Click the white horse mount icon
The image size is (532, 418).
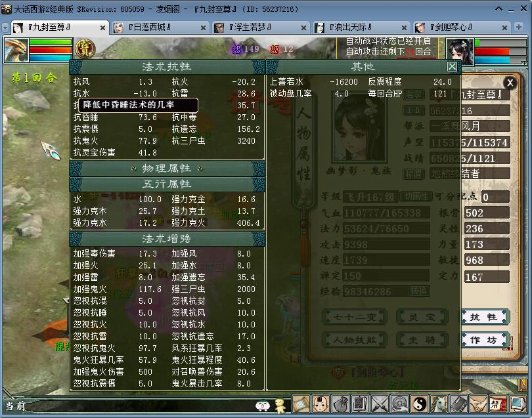439,404
